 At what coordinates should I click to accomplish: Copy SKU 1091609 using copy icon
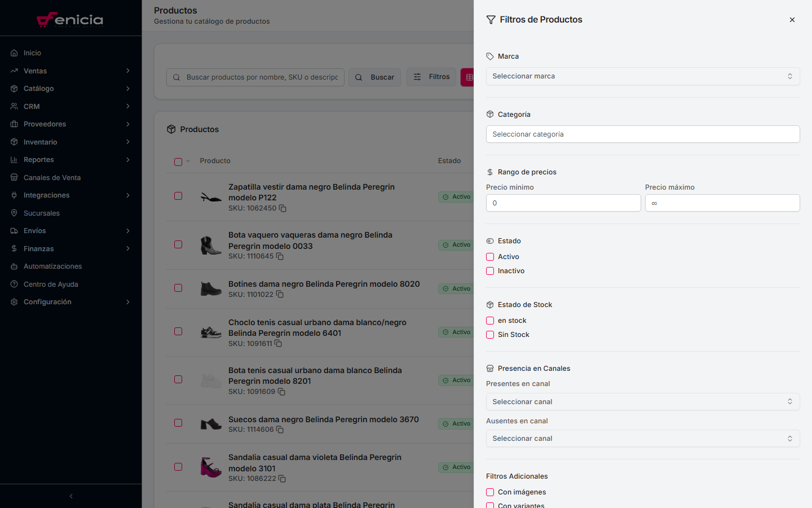281,392
